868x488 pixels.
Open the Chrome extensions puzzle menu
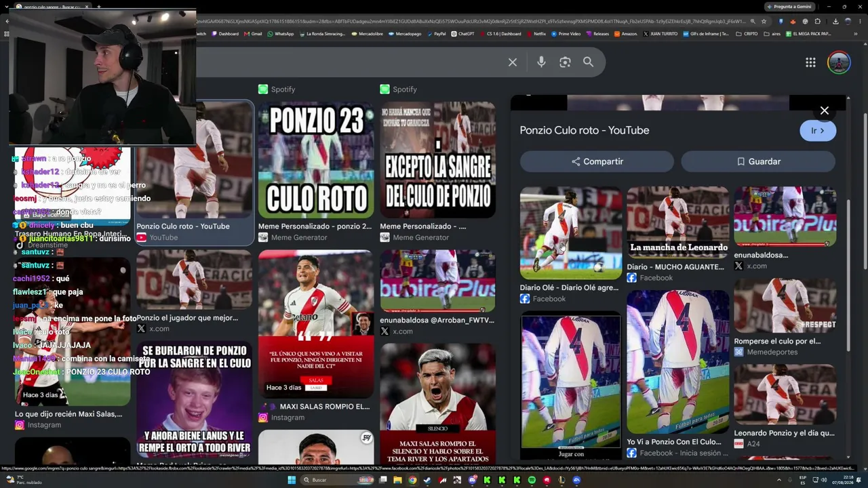pyautogui.click(x=817, y=22)
